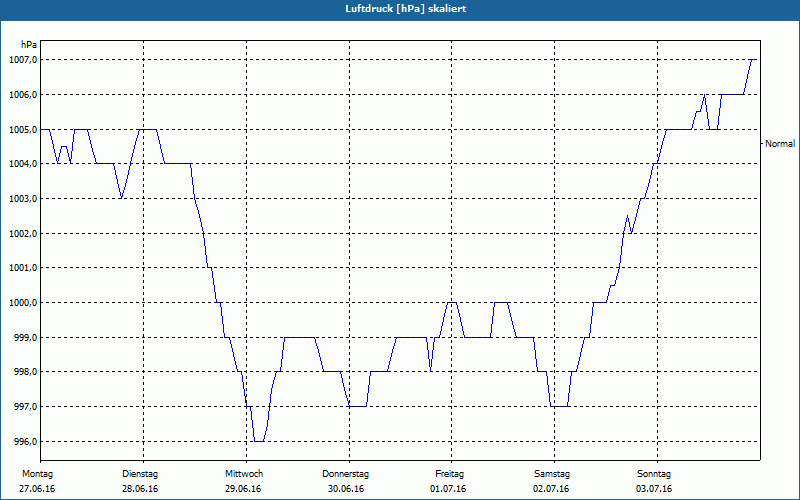Select the 1005,0 axis value
The height and width of the screenshot is (500, 800).
[23, 130]
